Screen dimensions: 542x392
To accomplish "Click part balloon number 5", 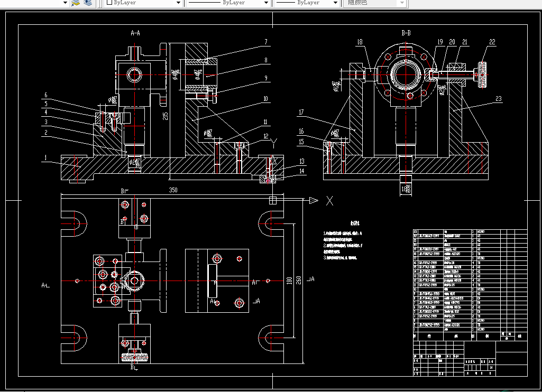I will click(45, 104).
